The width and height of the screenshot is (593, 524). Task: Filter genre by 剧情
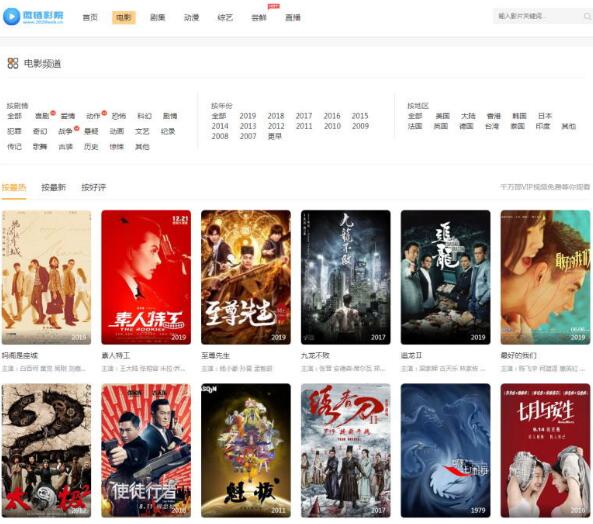tap(170, 116)
